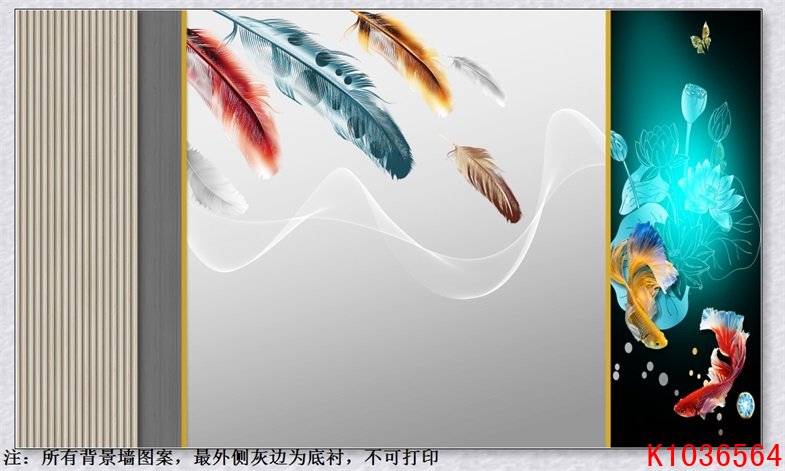Click the golden butterfly on the teal panel
The image size is (785, 471).
point(701,38)
